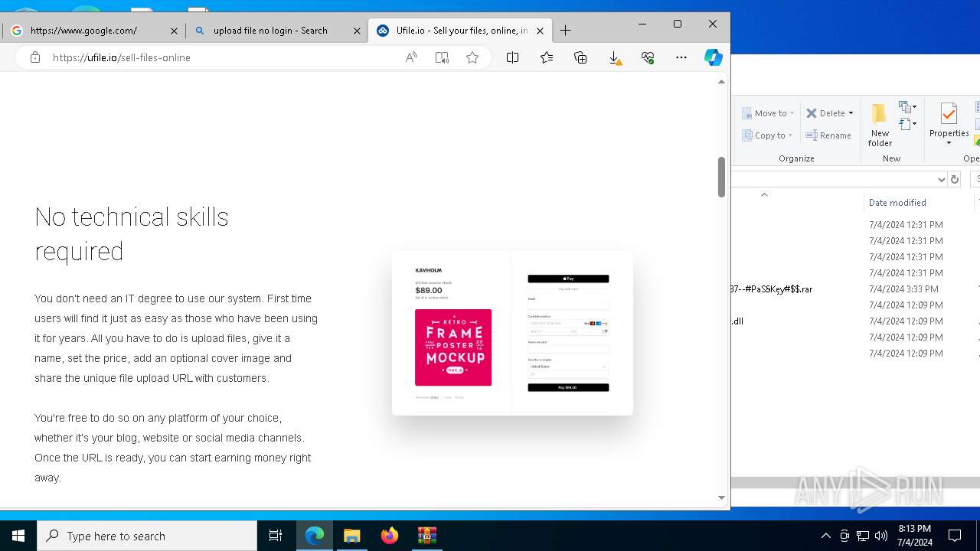Open Immersive Reader icon
980x551 pixels.
[442, 57]
